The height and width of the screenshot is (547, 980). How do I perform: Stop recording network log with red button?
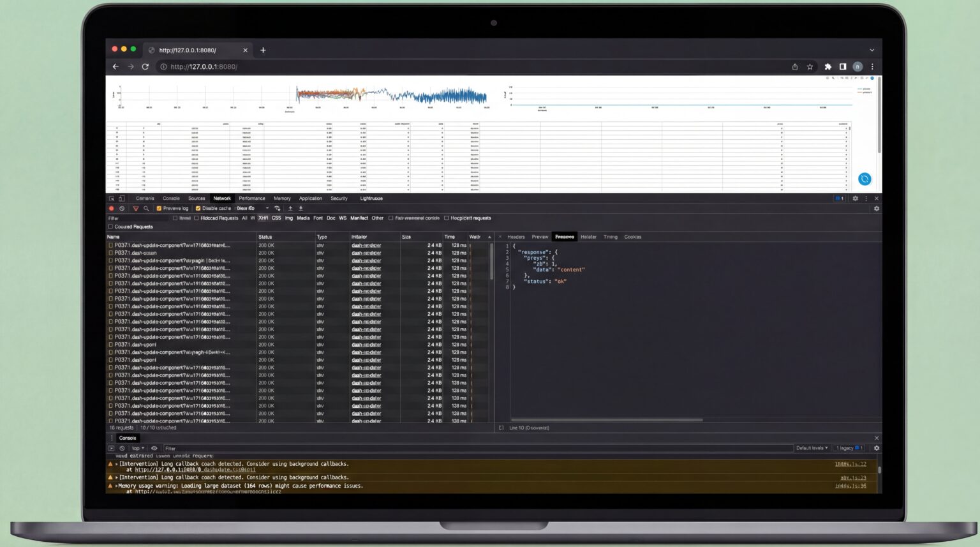[x=112, y=209]
